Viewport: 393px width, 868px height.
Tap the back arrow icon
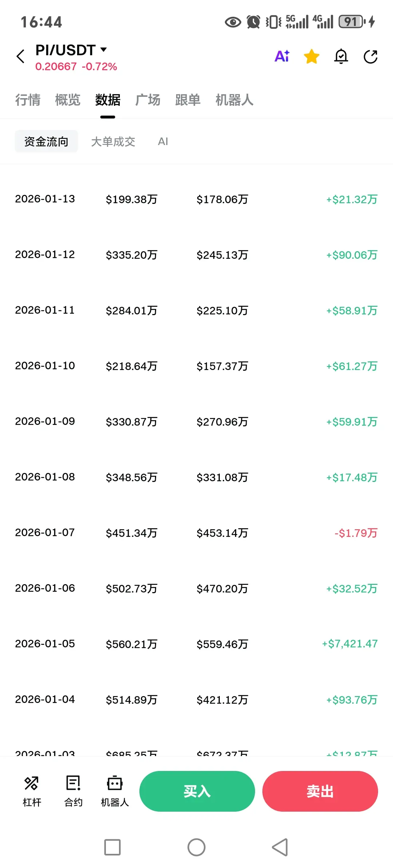click(21, 56)
